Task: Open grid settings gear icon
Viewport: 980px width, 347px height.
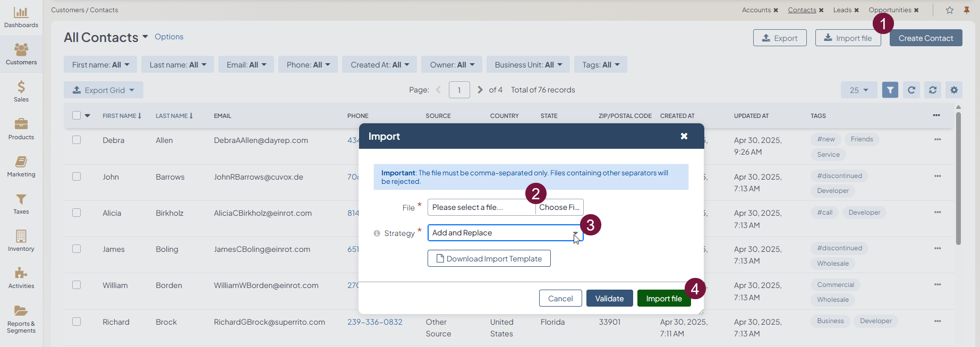Action: point(954,90)
